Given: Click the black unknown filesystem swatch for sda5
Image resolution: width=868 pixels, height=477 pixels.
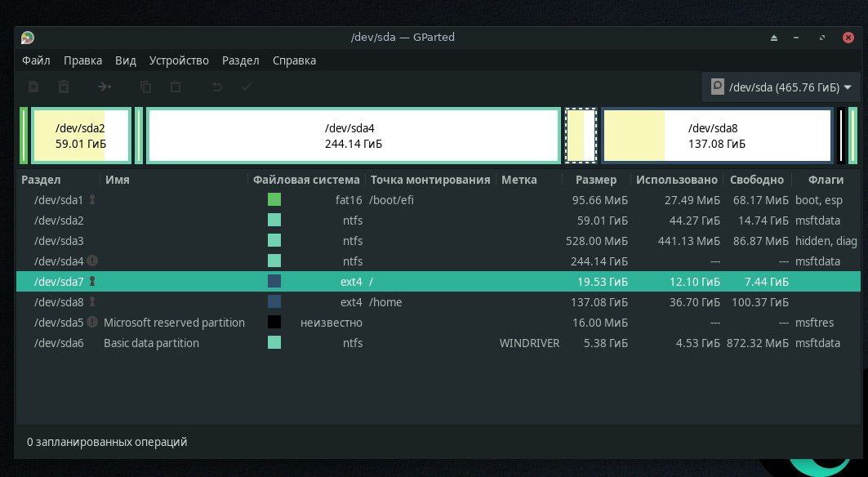Looking at the screenshot, I should pos(274,322).
